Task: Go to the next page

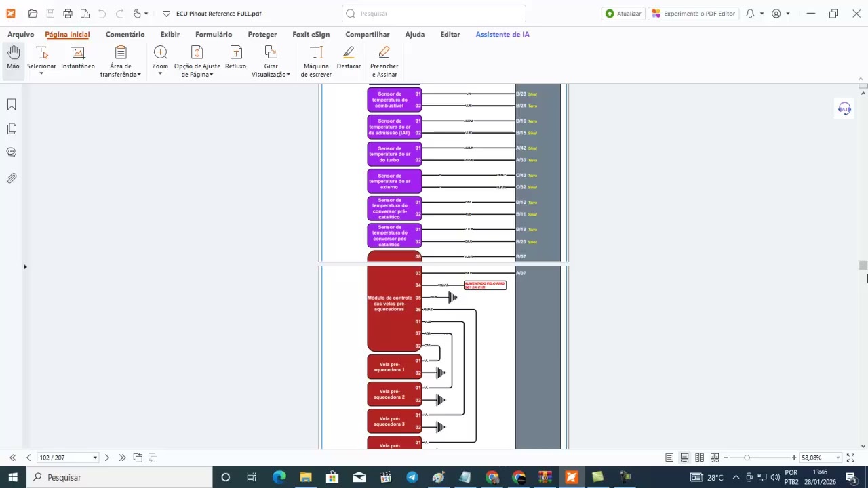Action: point(107,458)
